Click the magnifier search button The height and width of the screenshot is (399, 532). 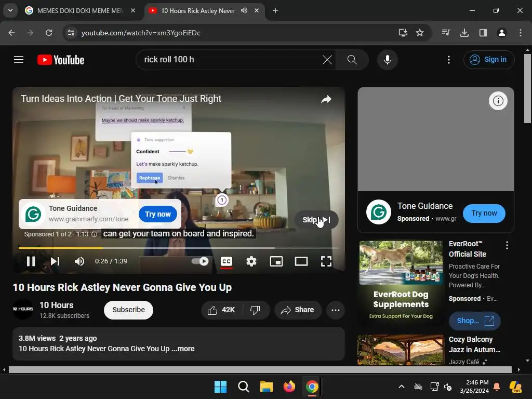[352, 60]
